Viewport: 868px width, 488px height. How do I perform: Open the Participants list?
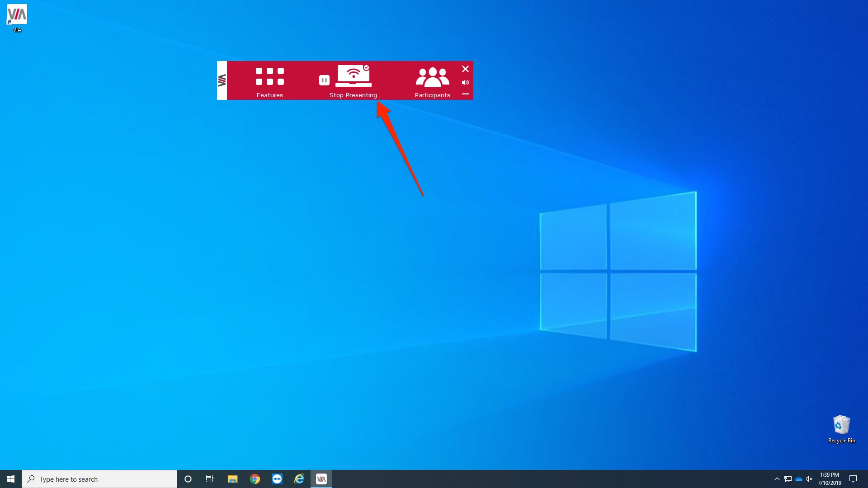tap(433, 77)
